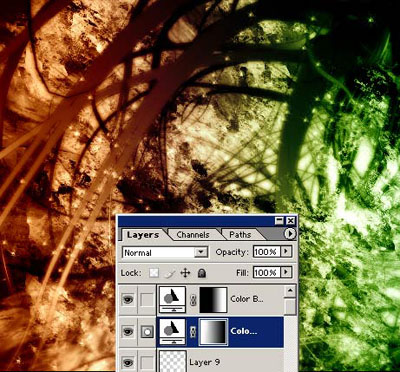Toggle Lock image pixels brush icon
Viewport: 400px width, 372px height.
(170, 273)
